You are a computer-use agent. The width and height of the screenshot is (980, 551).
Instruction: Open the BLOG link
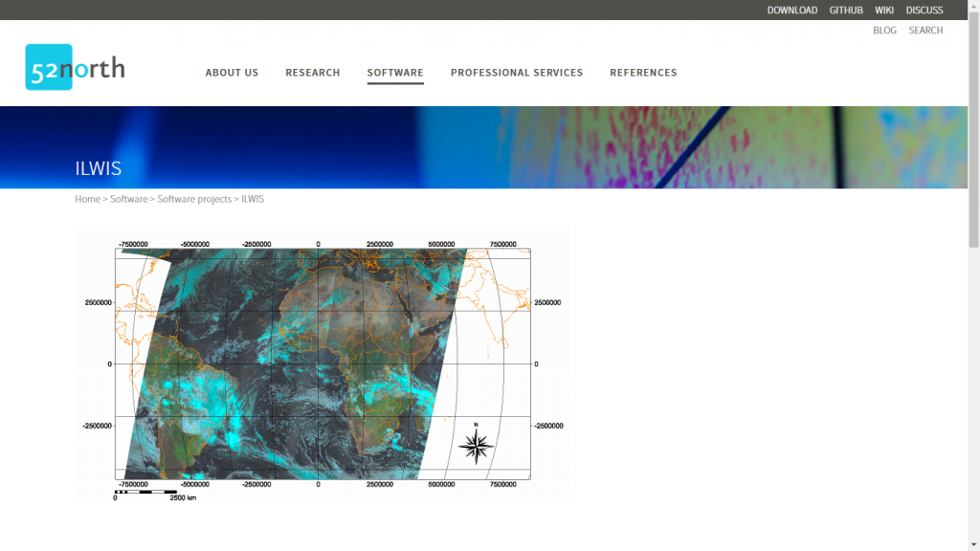[x=884, y=30]
